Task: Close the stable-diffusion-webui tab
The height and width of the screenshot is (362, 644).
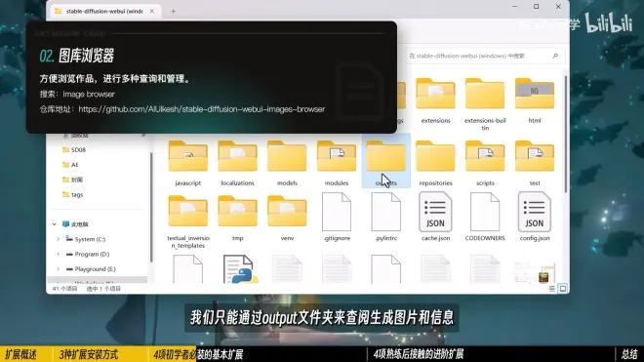Action: coord(152,11)
